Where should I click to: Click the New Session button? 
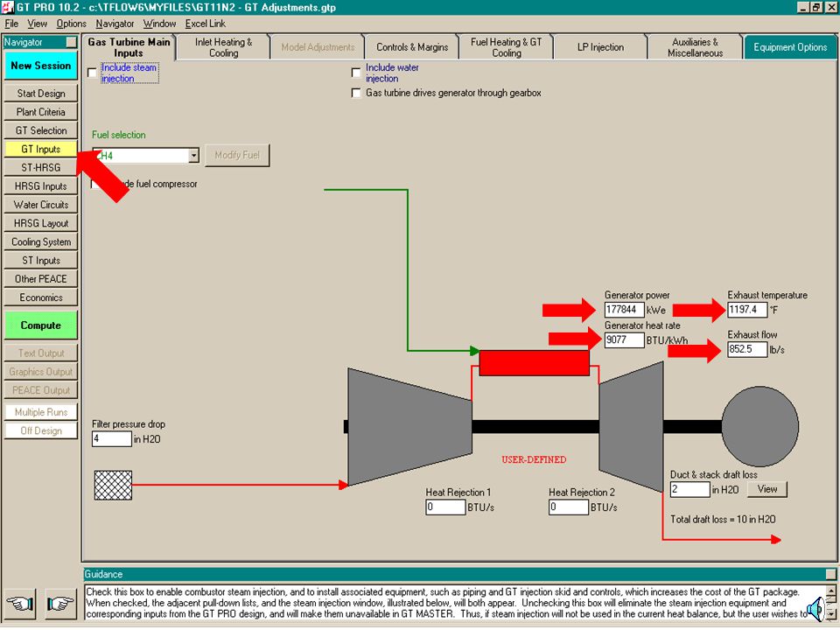pos(41,66)
